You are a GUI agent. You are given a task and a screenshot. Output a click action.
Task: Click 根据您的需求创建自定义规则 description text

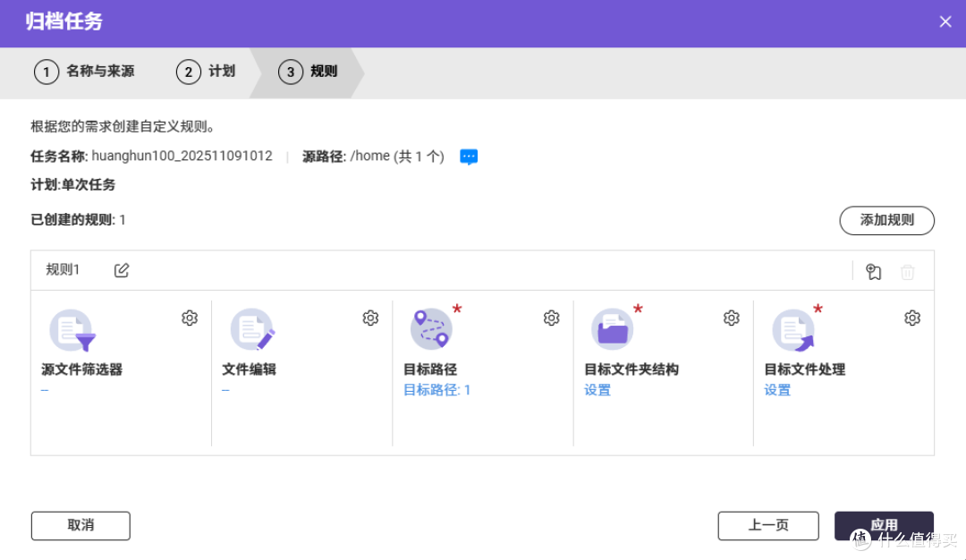[x=123, y=127]
